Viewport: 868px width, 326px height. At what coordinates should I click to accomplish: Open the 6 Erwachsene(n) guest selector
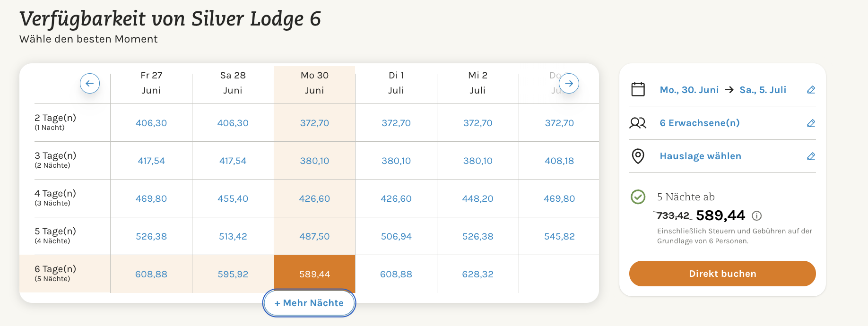699,123
